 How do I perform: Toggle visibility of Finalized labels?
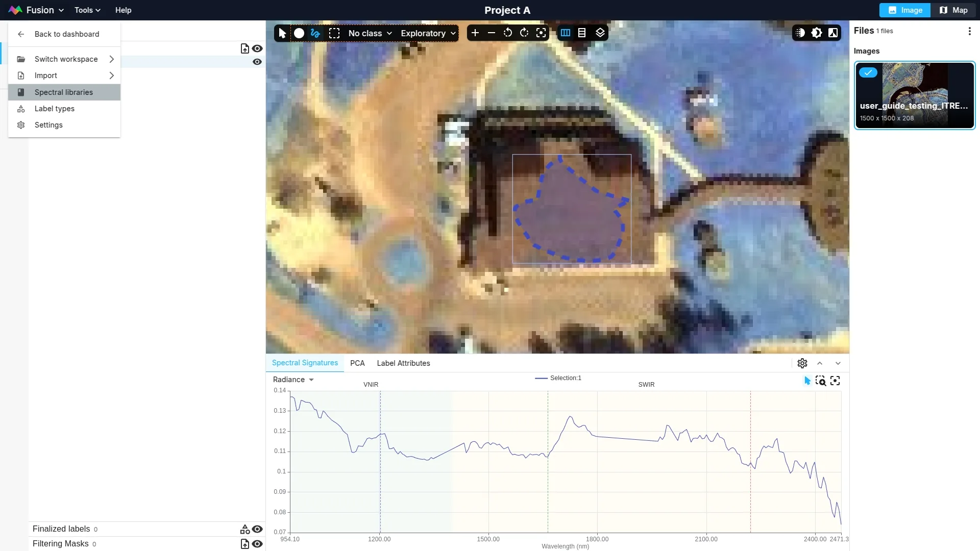coord(258,529)
